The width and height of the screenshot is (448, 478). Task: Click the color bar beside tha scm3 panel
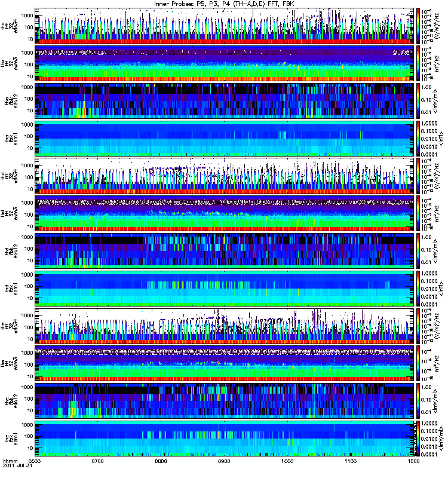[x=418, y=63]
